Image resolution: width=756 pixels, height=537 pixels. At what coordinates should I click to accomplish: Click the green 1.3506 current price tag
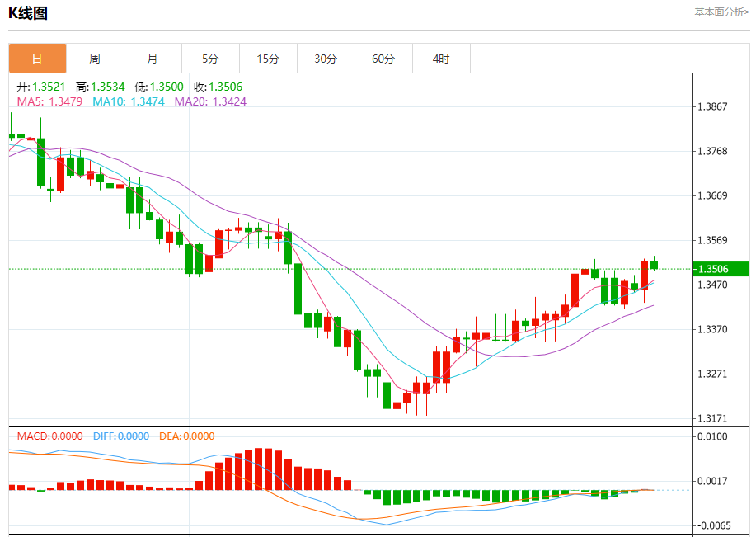coord(721,269)
